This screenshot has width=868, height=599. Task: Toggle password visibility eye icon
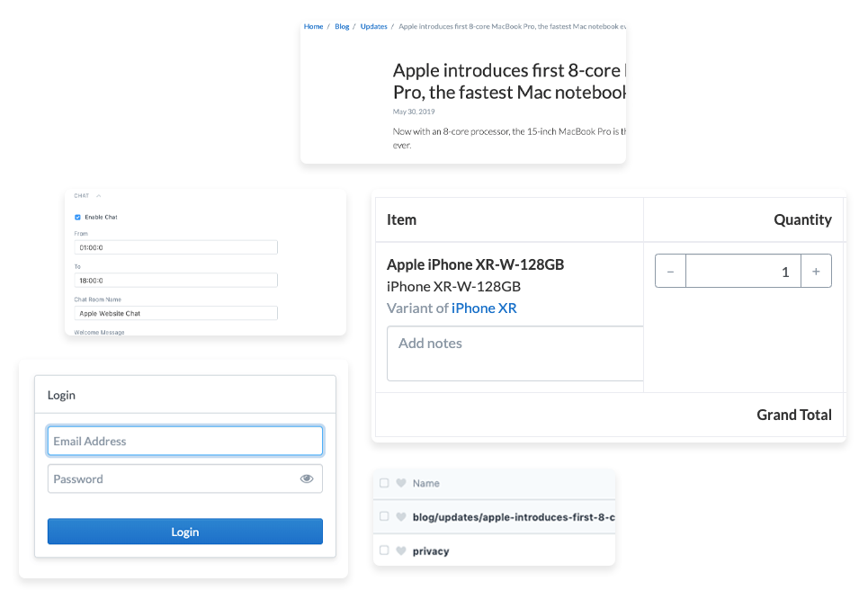307,478
